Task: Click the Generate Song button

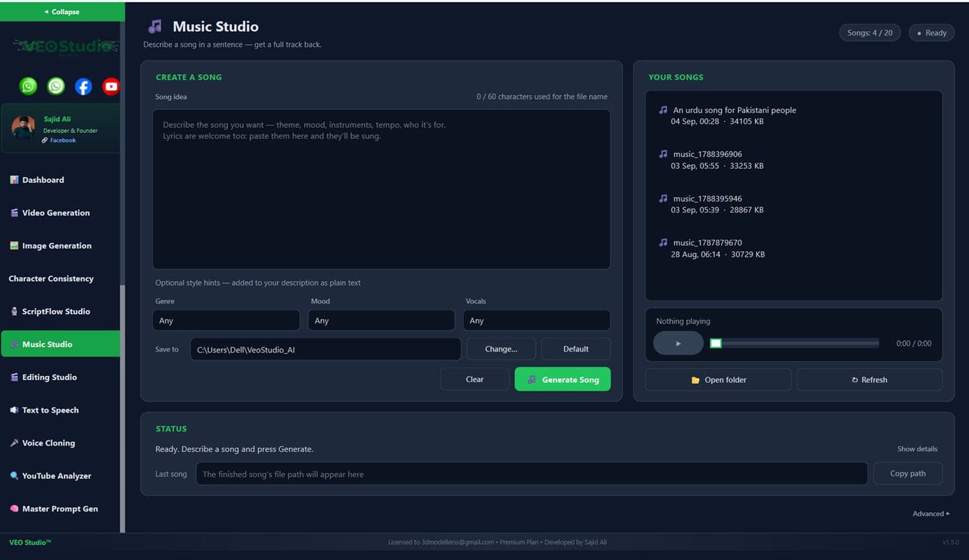Action: 563,379
